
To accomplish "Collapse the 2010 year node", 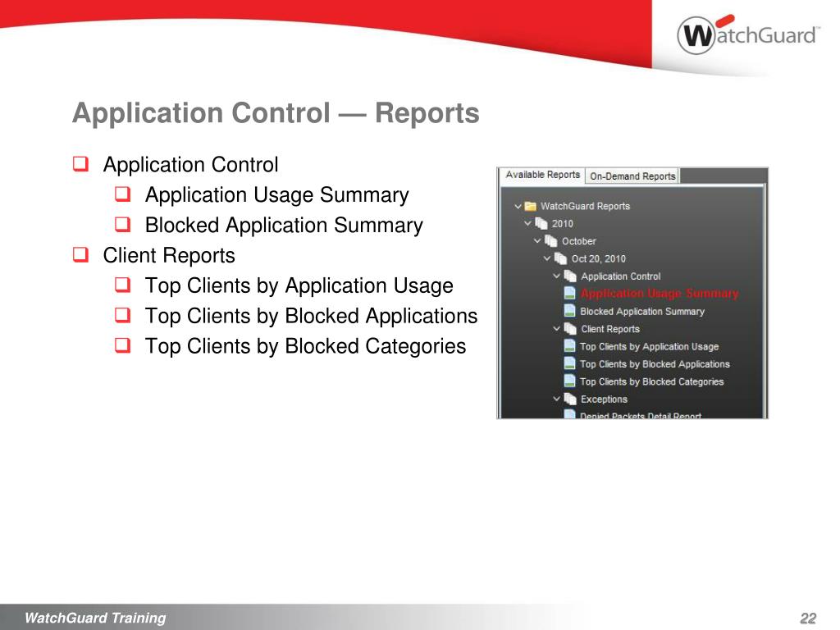I will (527, 223).
